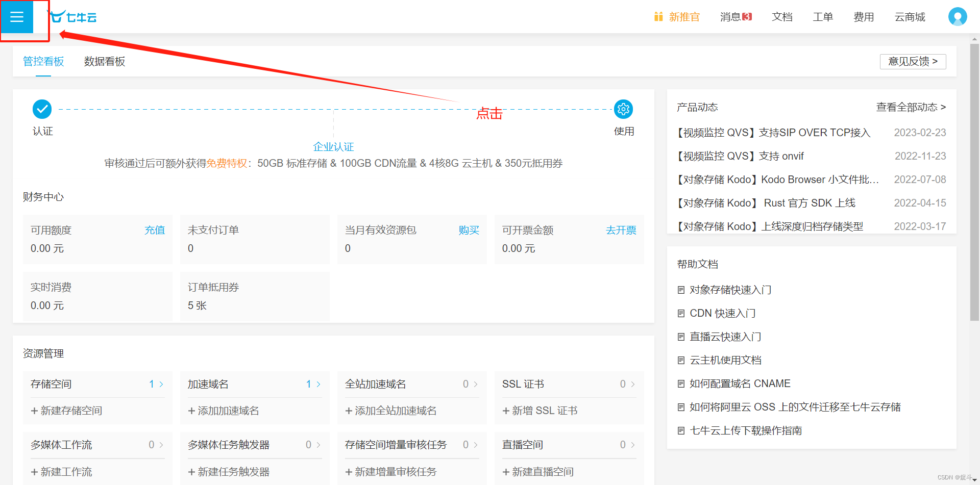Expand the 全站加速域名 arrow chevron

click(476, 384)
